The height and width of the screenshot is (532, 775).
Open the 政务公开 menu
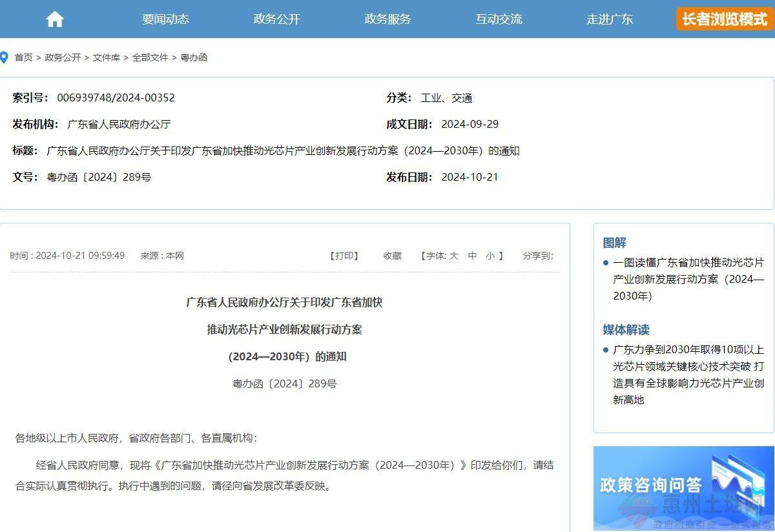[x=276, y=19]
